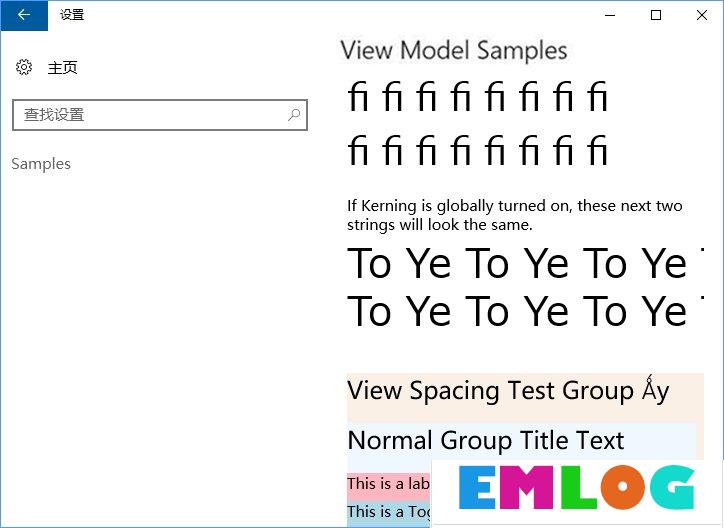Toggle the blue This is a Tog item
The width and height of the screenshot is (724, 528).
coord(389,513)
